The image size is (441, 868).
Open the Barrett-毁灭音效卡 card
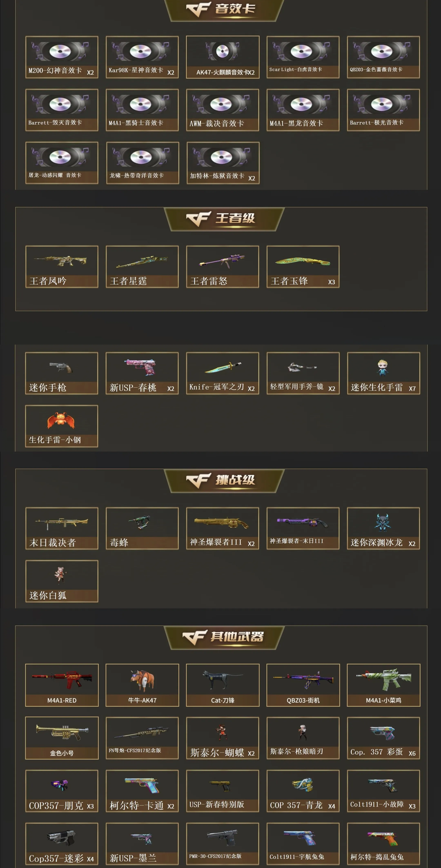62,110
